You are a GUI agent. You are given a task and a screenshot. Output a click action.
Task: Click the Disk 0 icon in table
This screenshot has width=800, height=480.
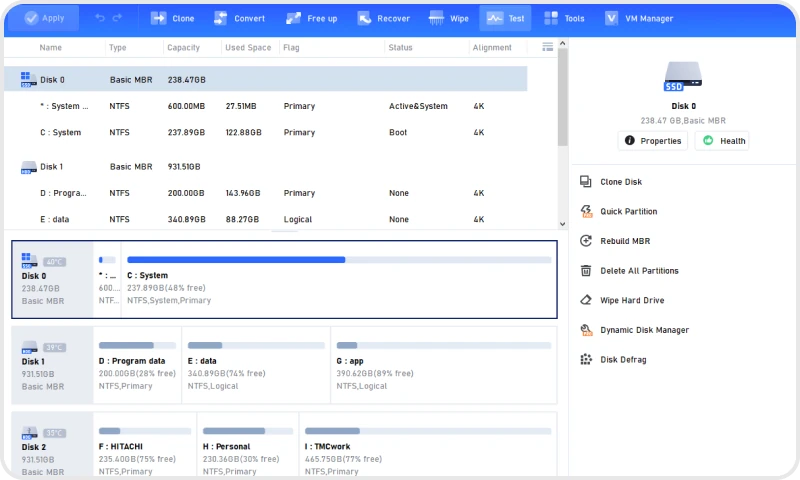click(x=28, y=79)
